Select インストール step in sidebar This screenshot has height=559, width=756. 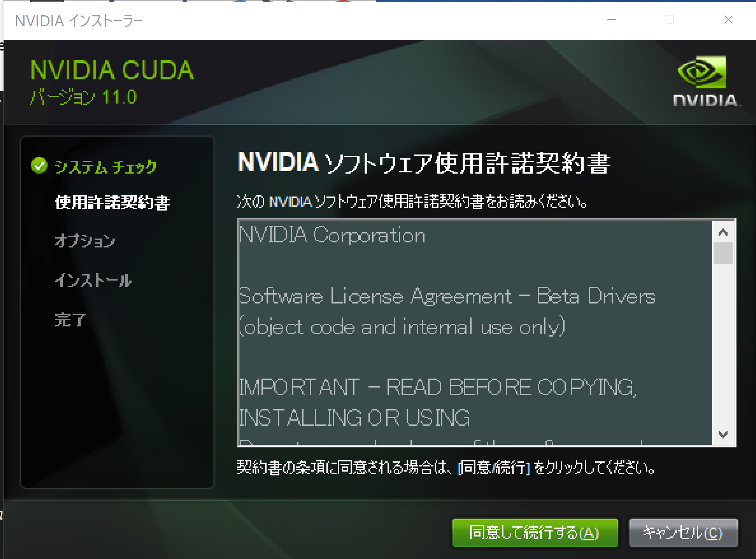(x=93, y=280)
